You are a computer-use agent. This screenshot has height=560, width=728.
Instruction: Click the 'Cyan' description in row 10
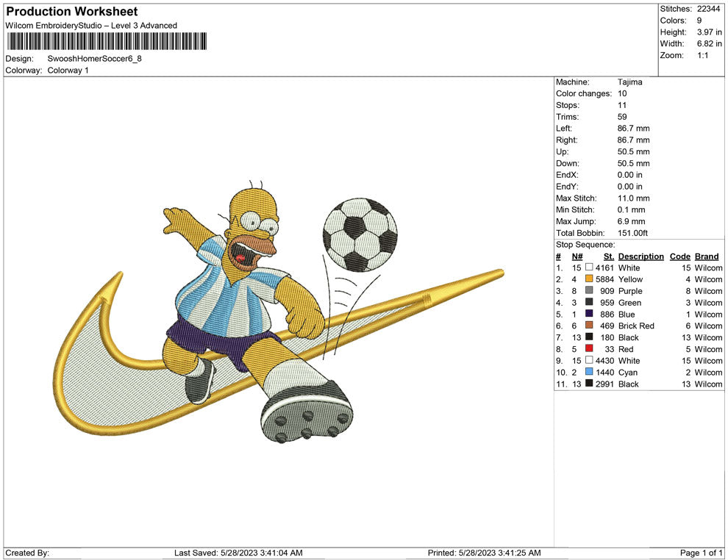[628, 372]
